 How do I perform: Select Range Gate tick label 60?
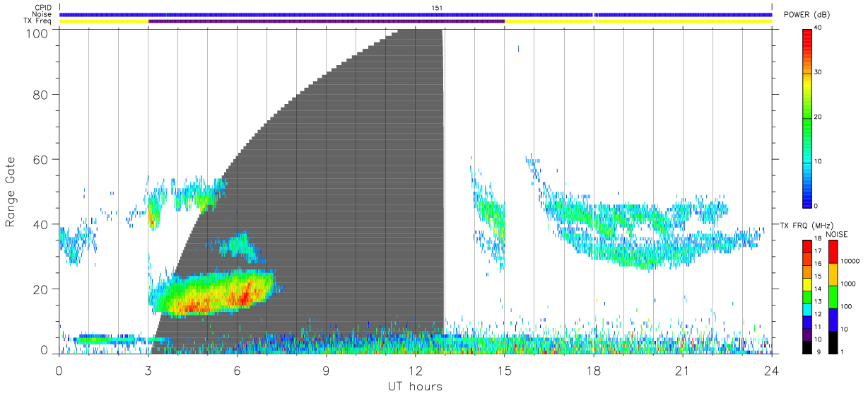tap(40, 159)
